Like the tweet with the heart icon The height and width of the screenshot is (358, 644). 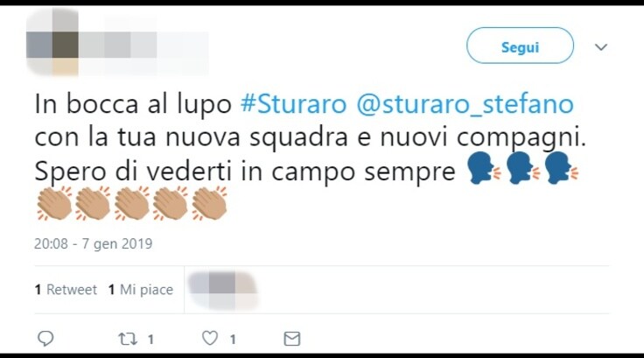(x=210, y=338)
